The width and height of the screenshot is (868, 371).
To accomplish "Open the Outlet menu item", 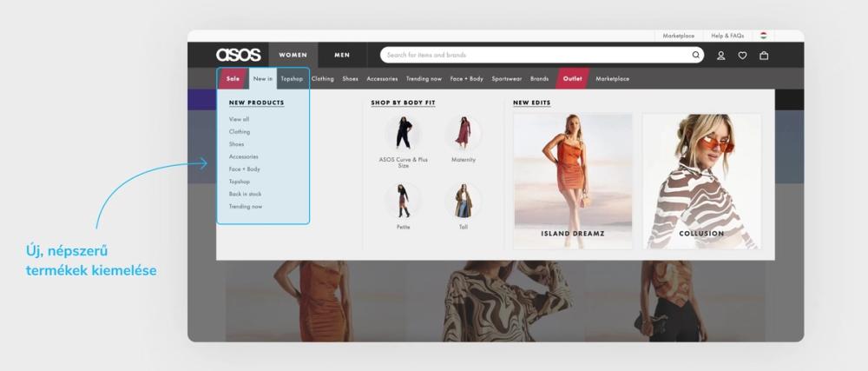I will (x=572, y=78).
